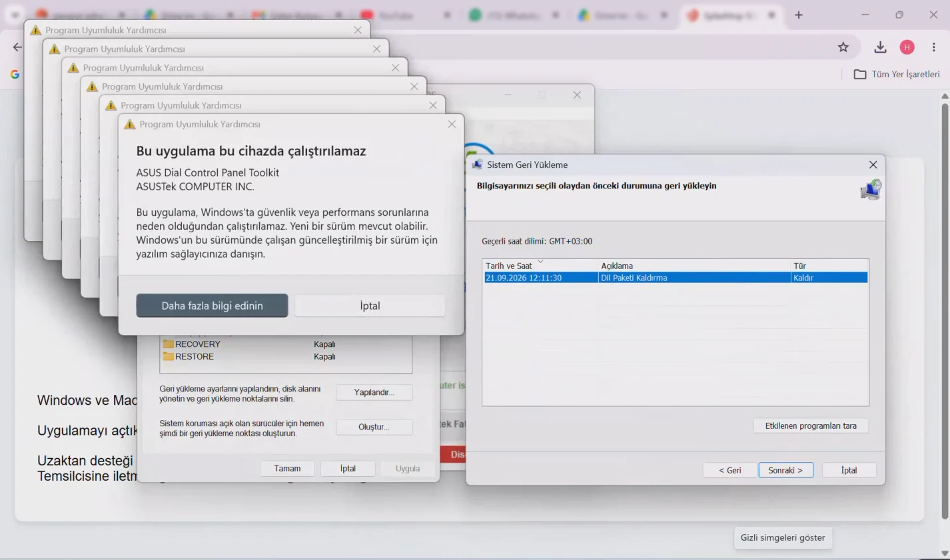Viewport: 950px width, 560px height.
Task: Click the Kapalı status of the RESTORE row
Action: (324, 357)
